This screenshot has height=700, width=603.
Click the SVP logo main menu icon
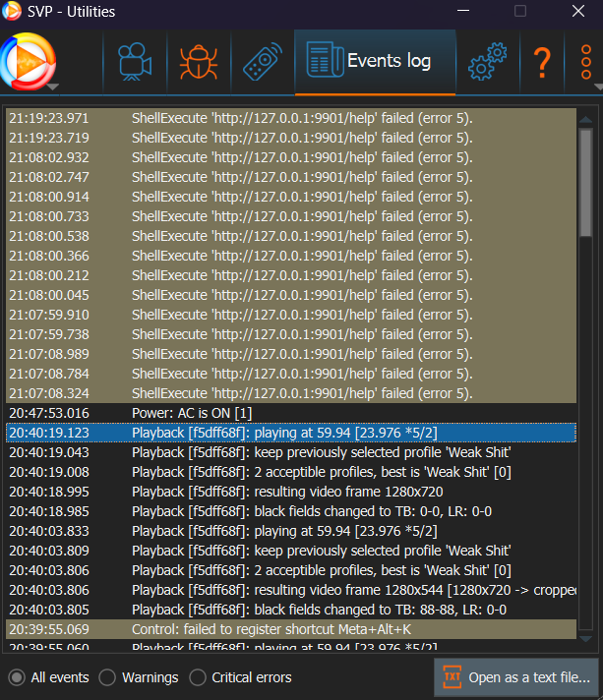[28, 61]
